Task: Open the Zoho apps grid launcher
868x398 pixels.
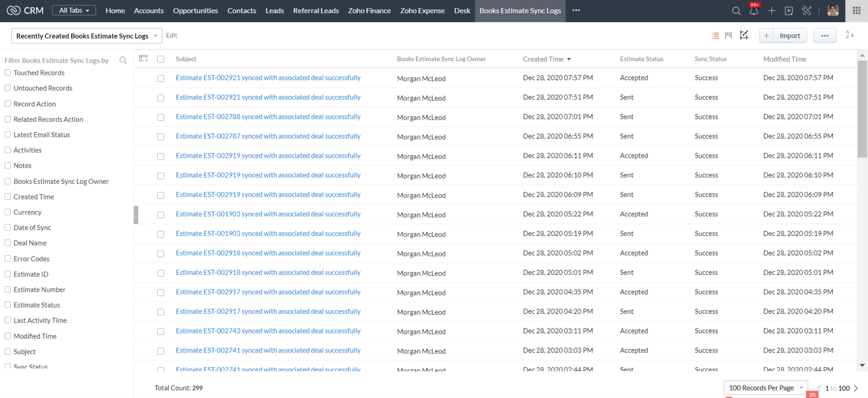Action: [x=857, y=10]
